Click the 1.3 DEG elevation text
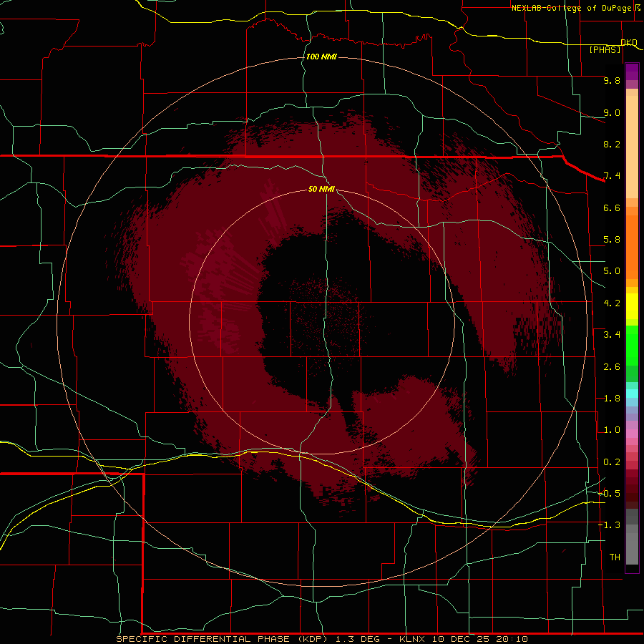 [x=359, y=639]
